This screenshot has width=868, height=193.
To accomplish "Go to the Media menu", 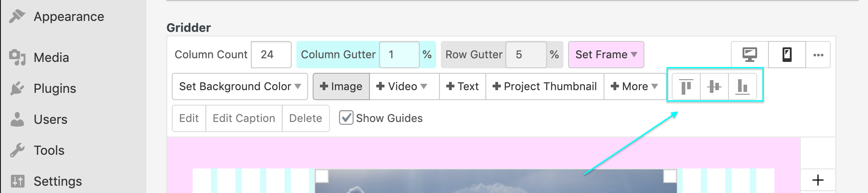I will 51,57.
